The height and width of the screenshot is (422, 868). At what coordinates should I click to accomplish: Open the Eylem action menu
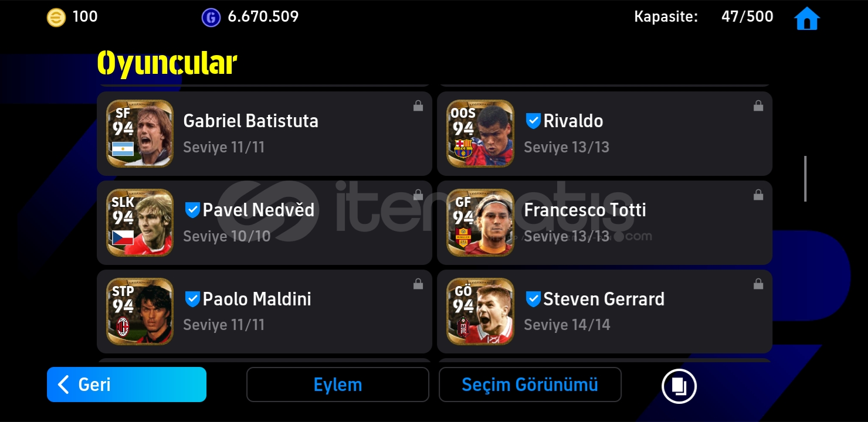(x=338, y=384)
